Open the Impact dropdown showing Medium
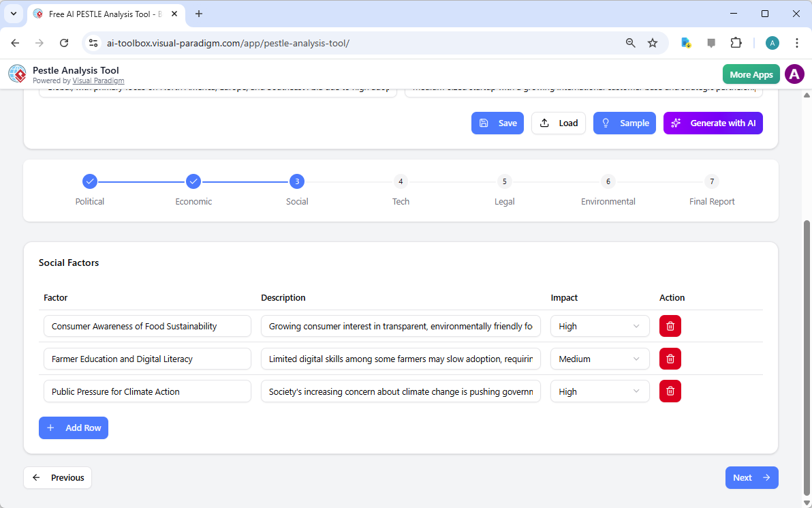Image resolution: width=812 pixels, height=508 pixels. point(599,359)
